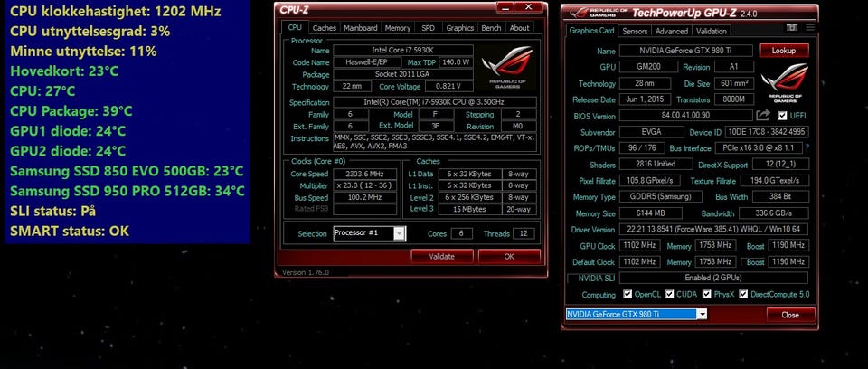
Task: Click the GPU field 'GM200'
Action: tap(648, 67)
